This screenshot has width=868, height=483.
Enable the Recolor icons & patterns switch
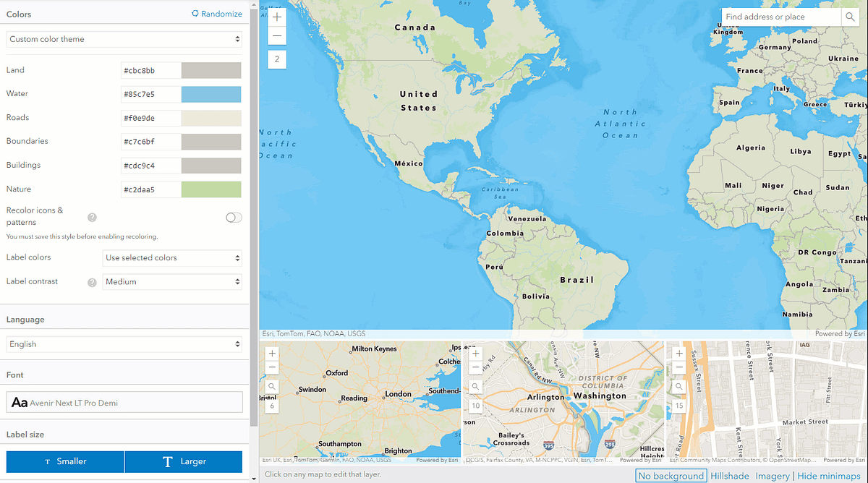[233, 217]
